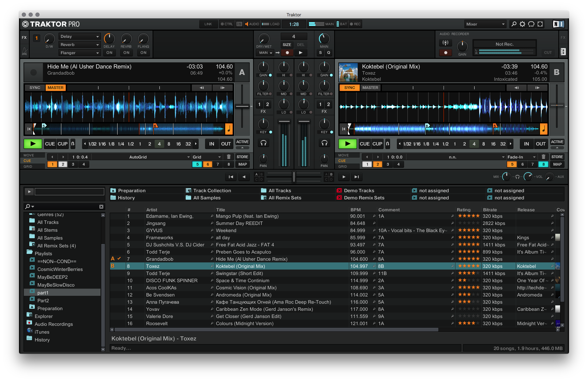The image size is (588, 381).
Task: Open the Delay effect dropdown
Action: coord(80,36)
